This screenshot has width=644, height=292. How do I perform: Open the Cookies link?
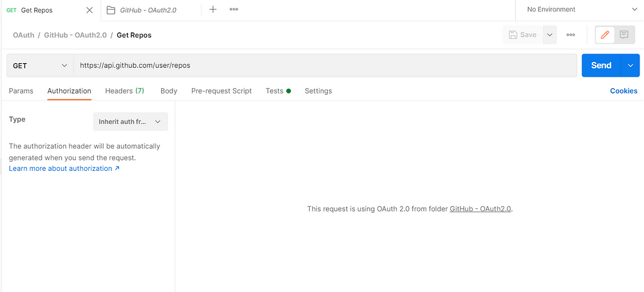(623, 91)
